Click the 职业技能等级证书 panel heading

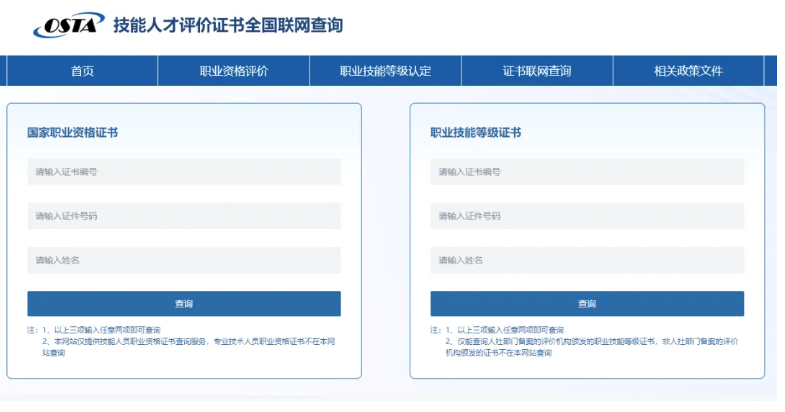click(x=475, y=132)
